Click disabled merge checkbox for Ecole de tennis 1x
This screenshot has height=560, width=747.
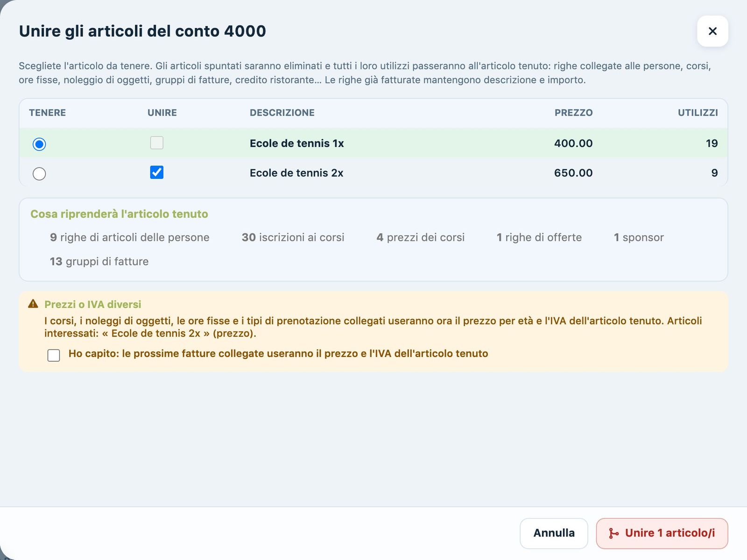(157, 143)
